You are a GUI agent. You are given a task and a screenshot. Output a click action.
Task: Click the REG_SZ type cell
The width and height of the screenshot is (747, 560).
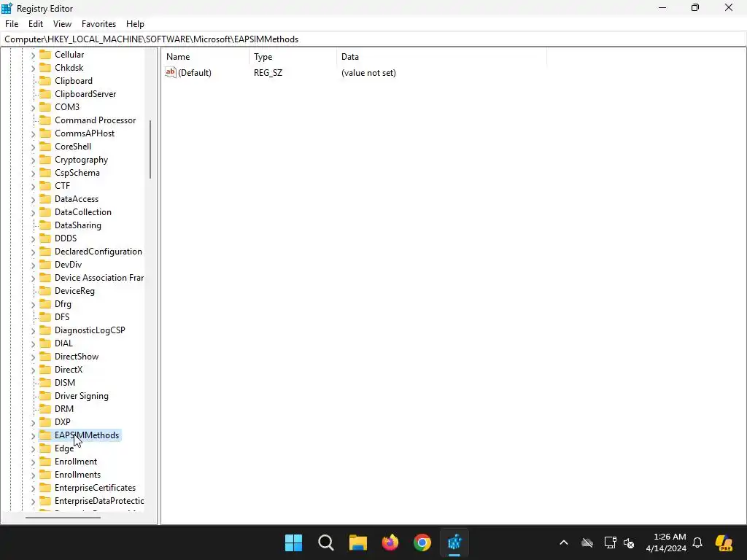268,73
